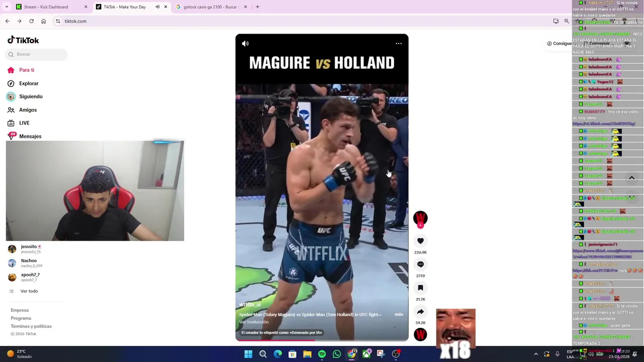Viewport: 644px width, 362px height.
Task: Mute the TikTok tab audio icon
Action: (157, 7)
